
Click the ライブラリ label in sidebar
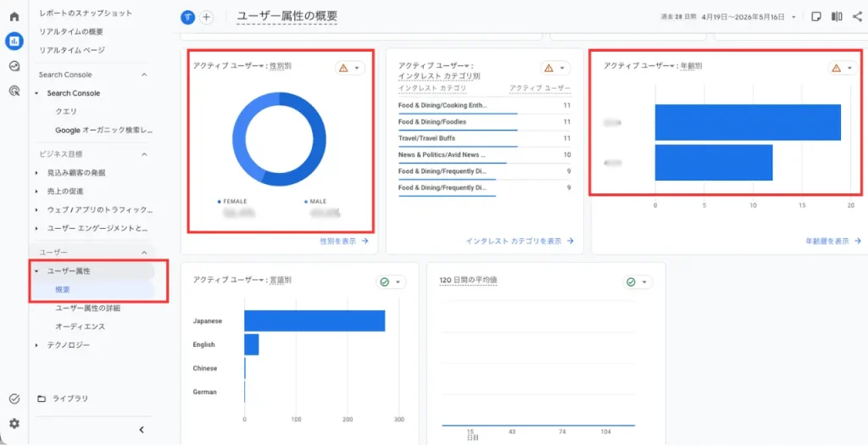(70, 399)
